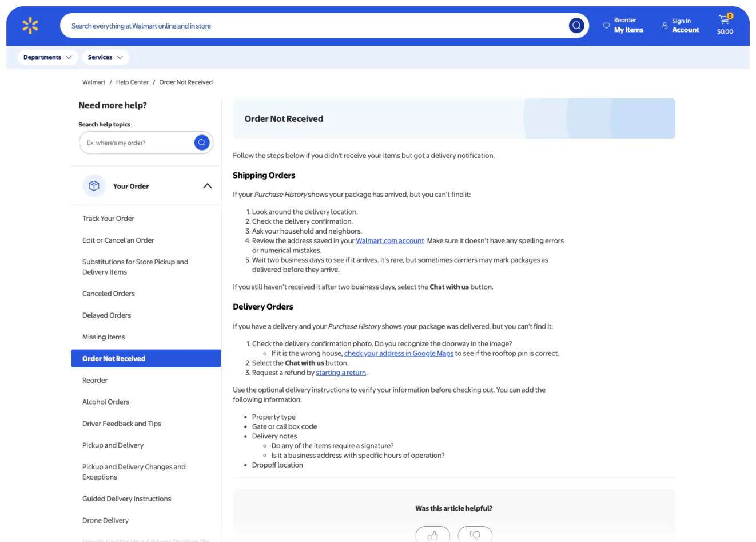The width and height of the screenshot is (756, 542).
Task: Click the Order Not Received breadcrumb text
Action: (186, 82)
